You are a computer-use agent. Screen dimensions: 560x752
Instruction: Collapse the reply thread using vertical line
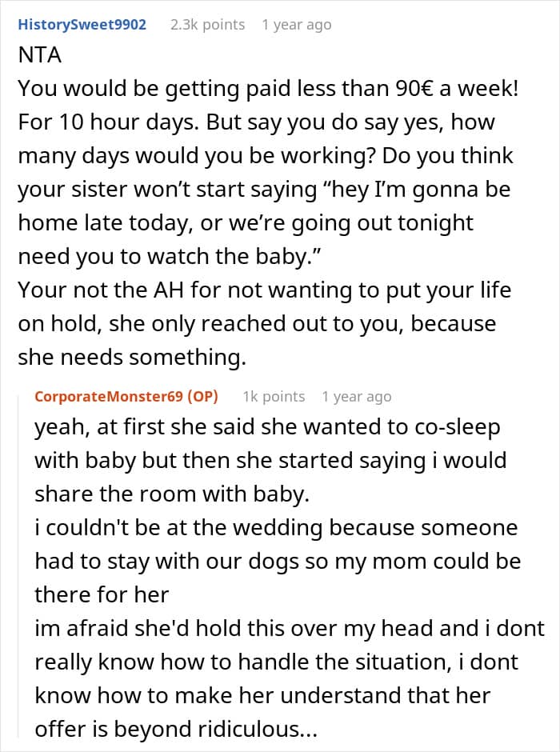18,566
